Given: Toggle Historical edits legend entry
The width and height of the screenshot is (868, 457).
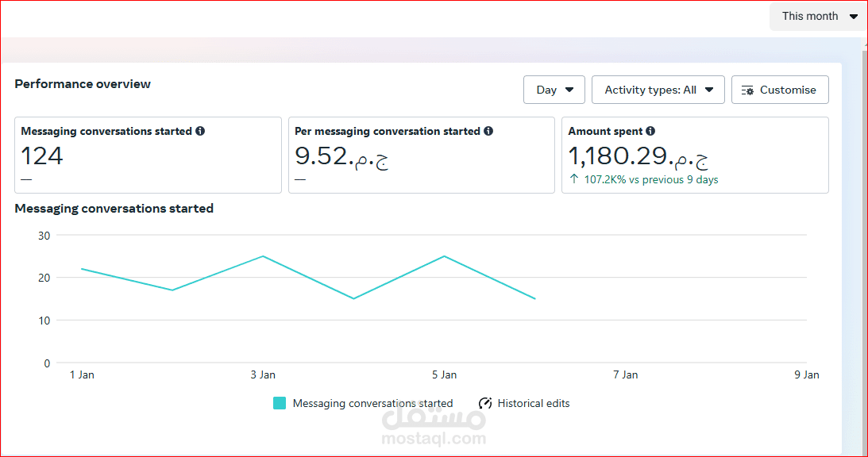Looking at the screenshot, I should tap(533, 403).
